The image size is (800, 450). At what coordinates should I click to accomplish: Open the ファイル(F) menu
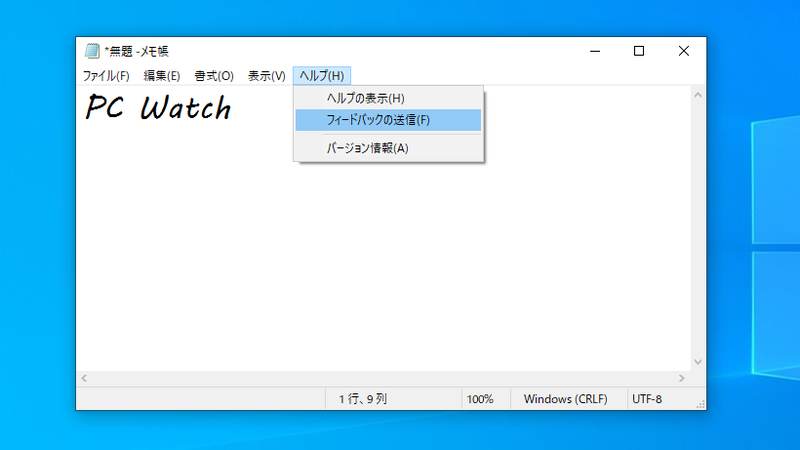click(x=106, y=76)
